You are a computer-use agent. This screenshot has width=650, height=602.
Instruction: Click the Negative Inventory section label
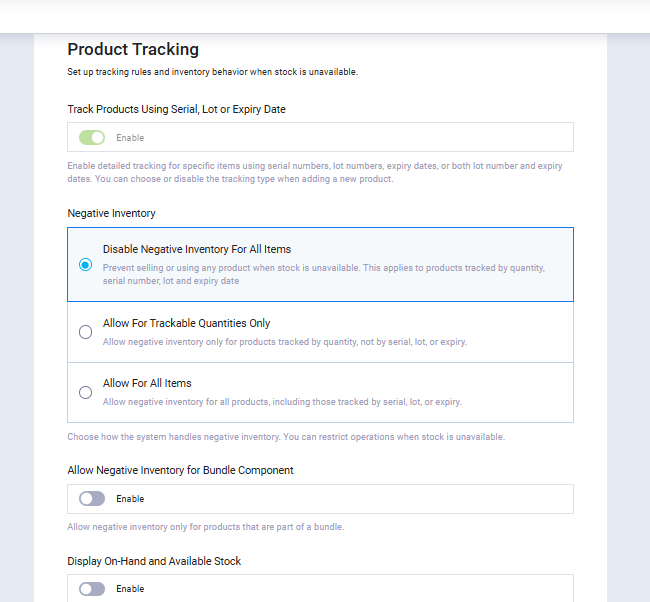click(x=111, y=213)
